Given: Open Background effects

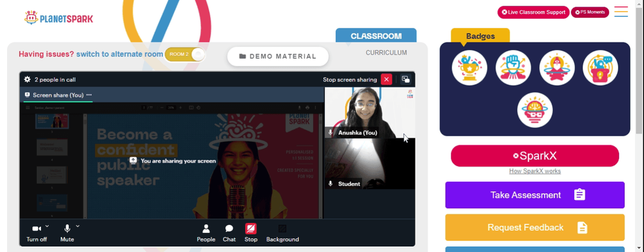Looking at the screenshot, I should tap(283, 233).
